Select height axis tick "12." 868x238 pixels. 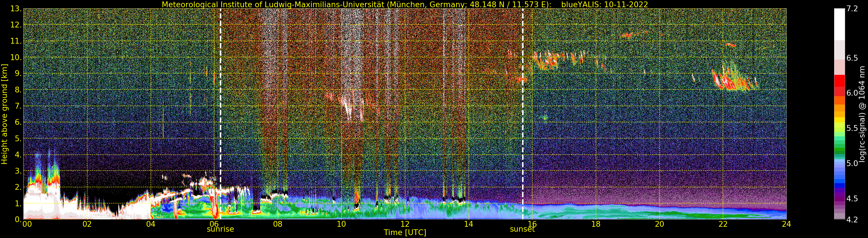16,25
